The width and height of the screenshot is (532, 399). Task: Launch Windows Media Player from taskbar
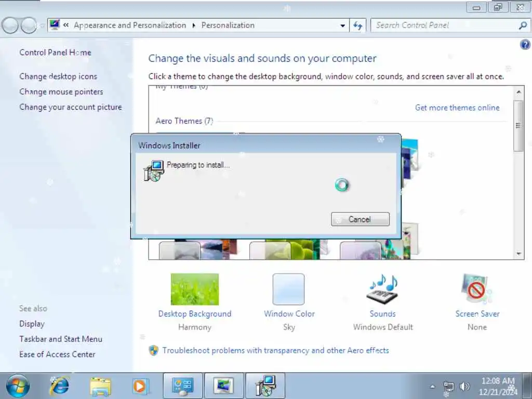tap(140, 387)
